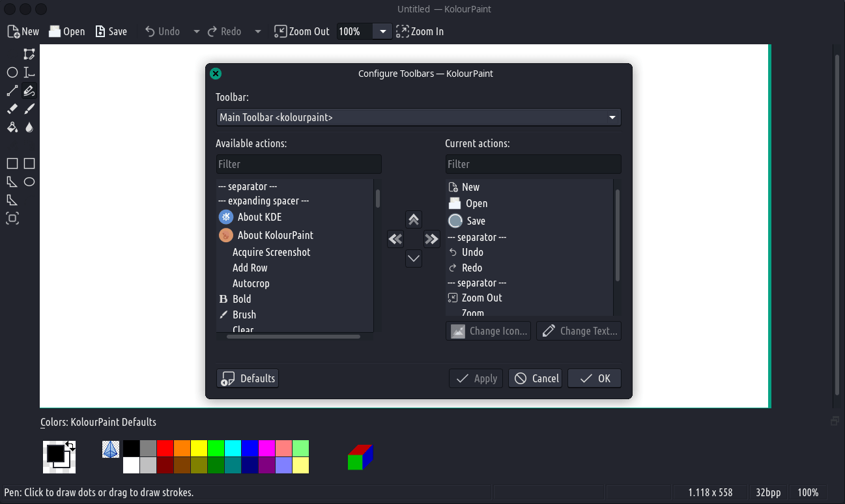Select Save in Current actions list
Viewport: 845px width, 504px height.
(529, 221)
